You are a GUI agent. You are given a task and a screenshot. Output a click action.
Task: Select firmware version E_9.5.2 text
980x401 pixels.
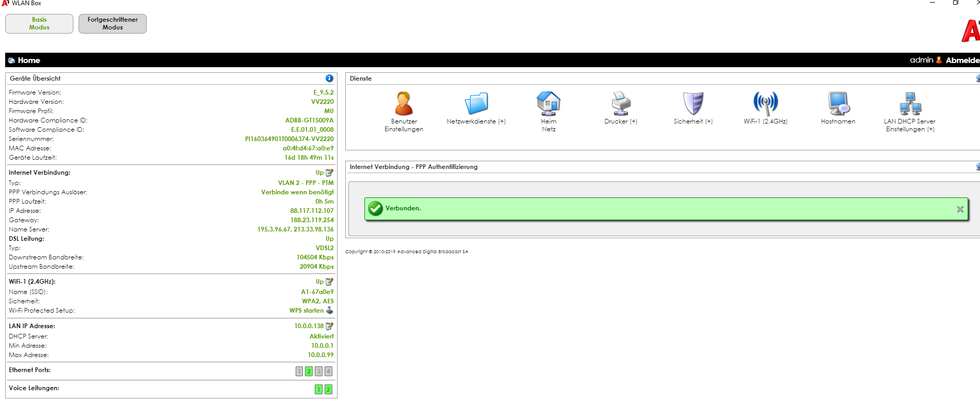point(324,92)
